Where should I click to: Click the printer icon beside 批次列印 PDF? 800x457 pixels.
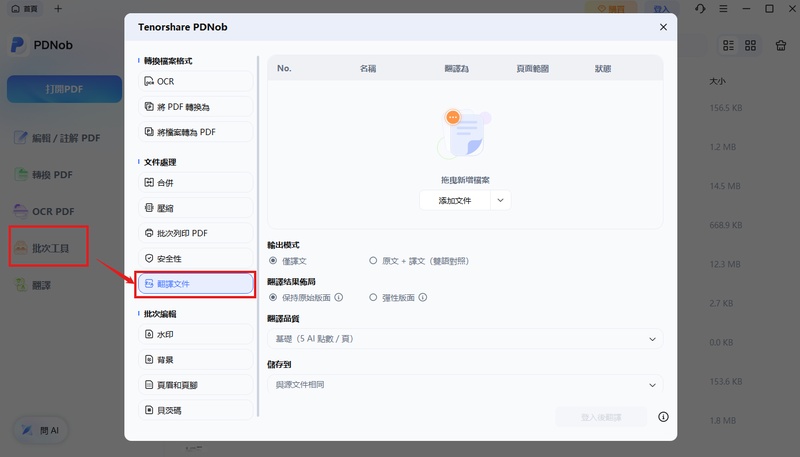[x=149, y=233]
